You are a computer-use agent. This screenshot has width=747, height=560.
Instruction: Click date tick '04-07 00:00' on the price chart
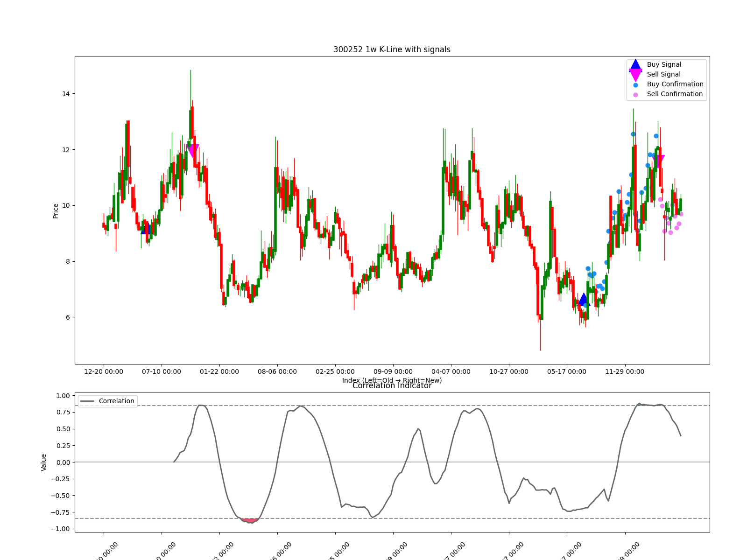pyautogui.click(x=451, y=371)
